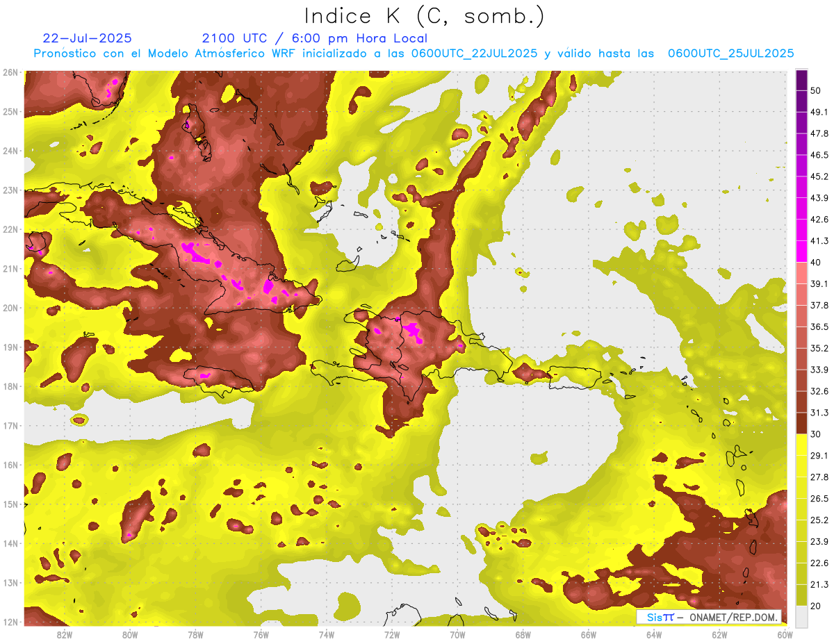This screenshot has width=834, height=644.
Task: Click the "2100 UTC / 6:00 pm Hora Local" text
Action: click(315, 38)
